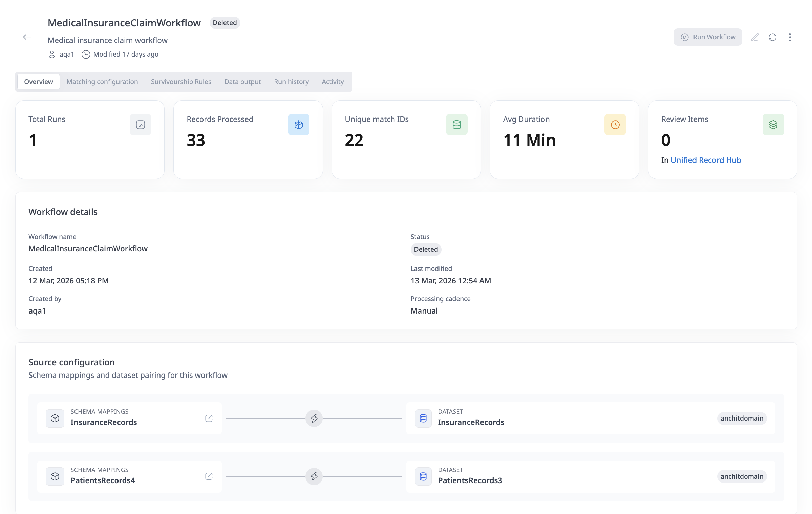
Task: Open the Run history tab
Action: [291, 82]
